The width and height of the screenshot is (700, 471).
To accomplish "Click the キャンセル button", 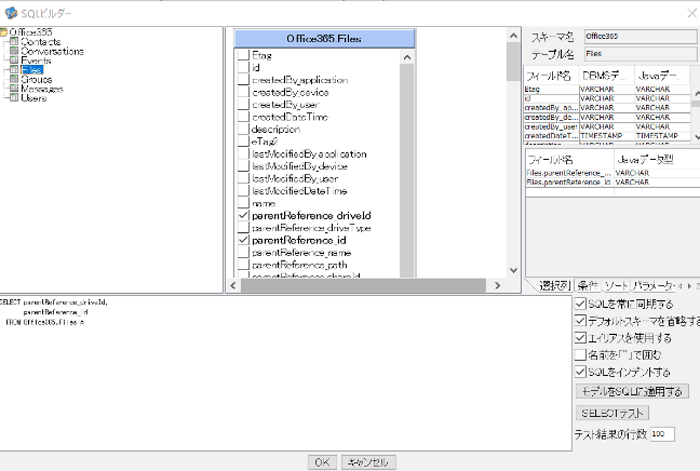I will click(368, 463).
